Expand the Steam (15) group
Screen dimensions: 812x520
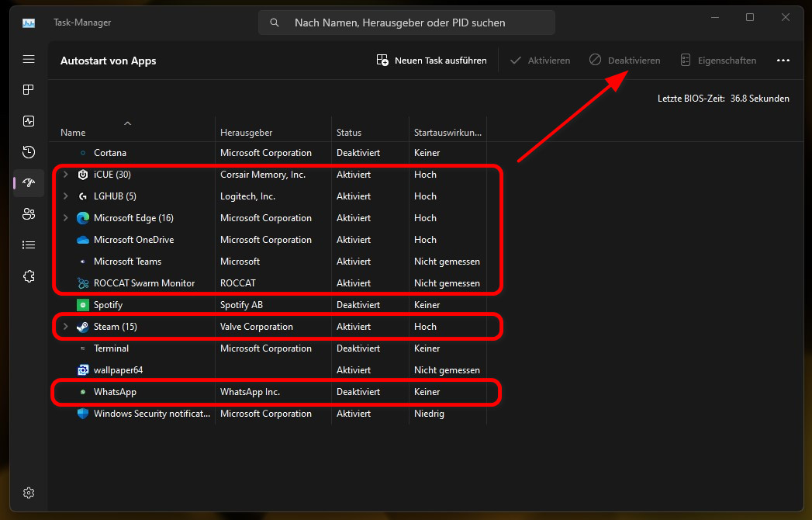coord(66,327)
